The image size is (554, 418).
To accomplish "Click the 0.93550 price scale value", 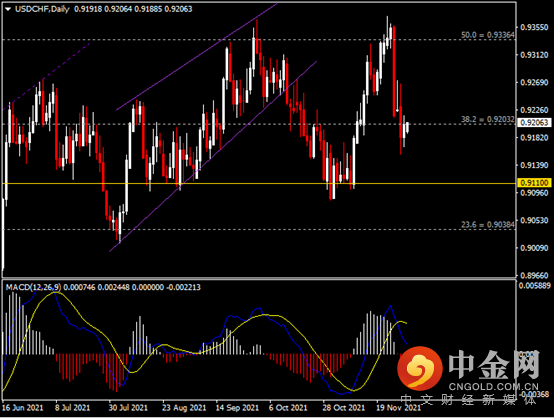I will click(x=534, y=27).
